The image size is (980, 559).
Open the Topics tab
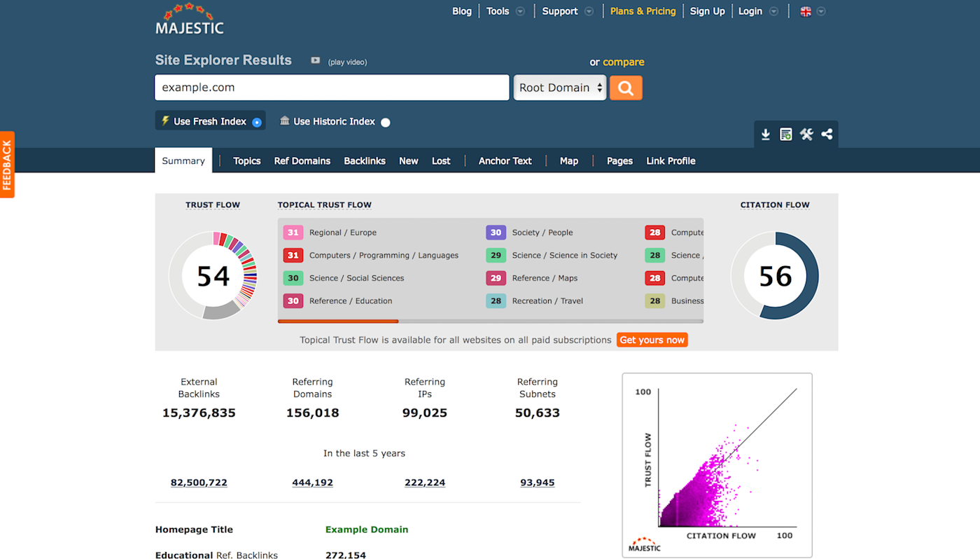click(247, 161)
